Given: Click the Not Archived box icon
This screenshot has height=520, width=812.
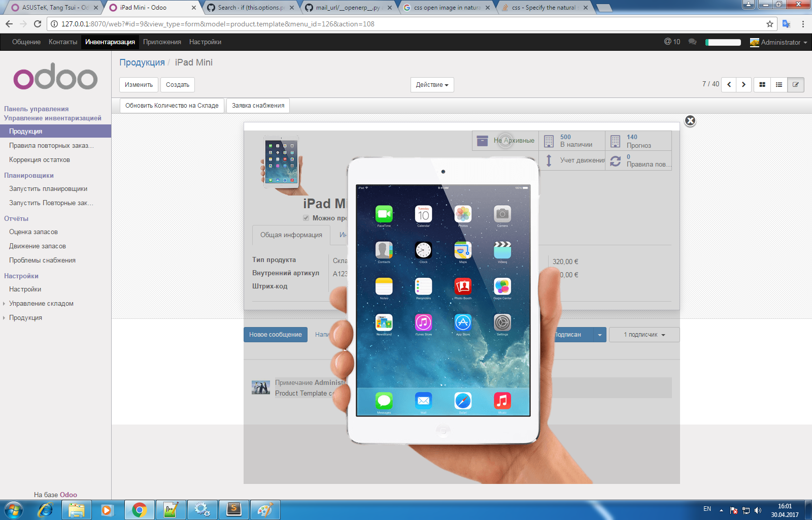Looking at the screenshot, I should (483, 141).
